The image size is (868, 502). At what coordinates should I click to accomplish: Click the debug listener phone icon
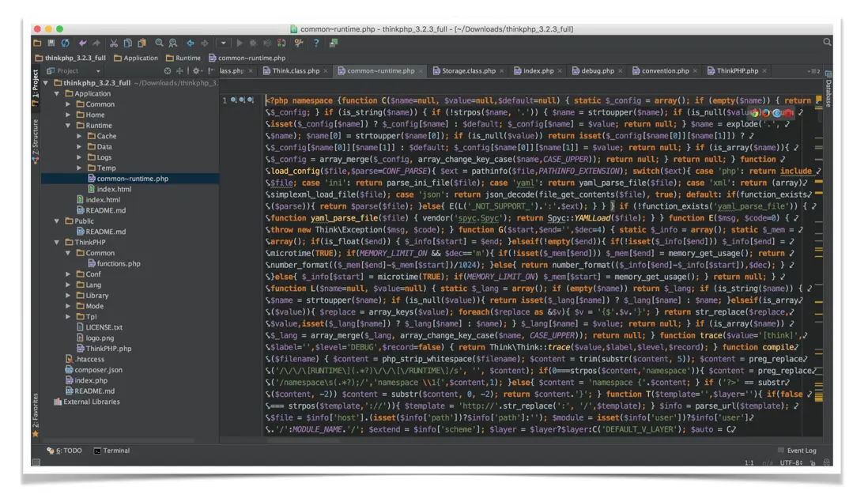pos(281,43)
